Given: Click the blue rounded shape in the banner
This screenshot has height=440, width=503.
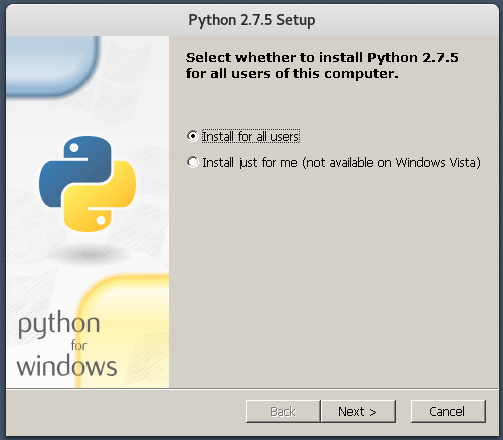Looking at the screenshot, I should tap(53, 66).
